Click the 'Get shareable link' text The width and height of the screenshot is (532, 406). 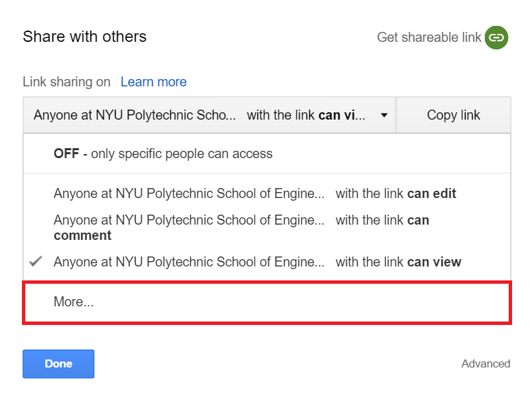(429, 38)
